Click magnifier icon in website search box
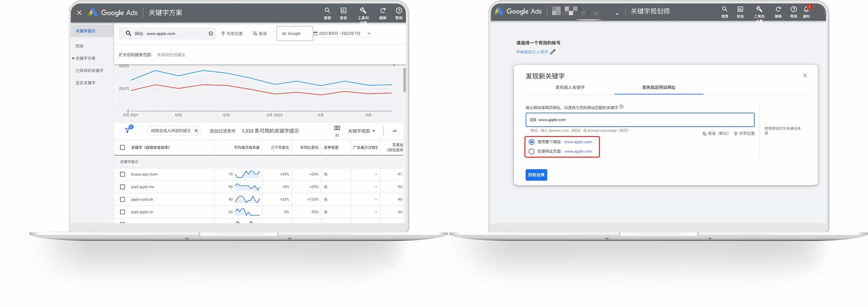Image resolution: width=868 pixels, height=307 pixels. pyautogui.click(x=128, y=34)
